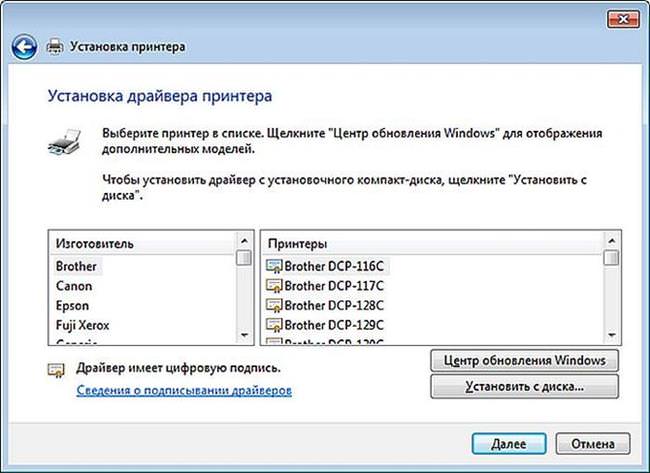This screenshot has width=650, height=473.
Task: Click the large printer illustration icon
Action: (x=64, y=142)
